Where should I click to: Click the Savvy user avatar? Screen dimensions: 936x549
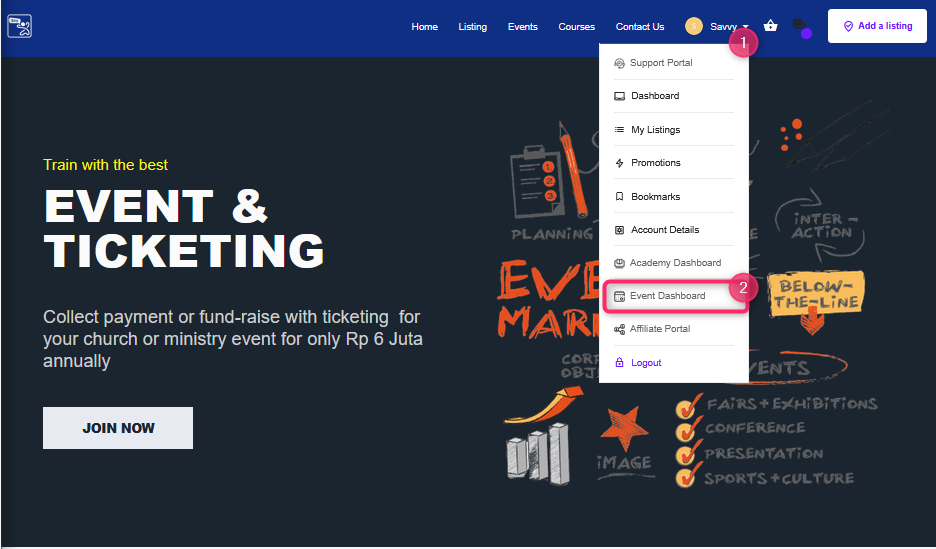[694, 26]
